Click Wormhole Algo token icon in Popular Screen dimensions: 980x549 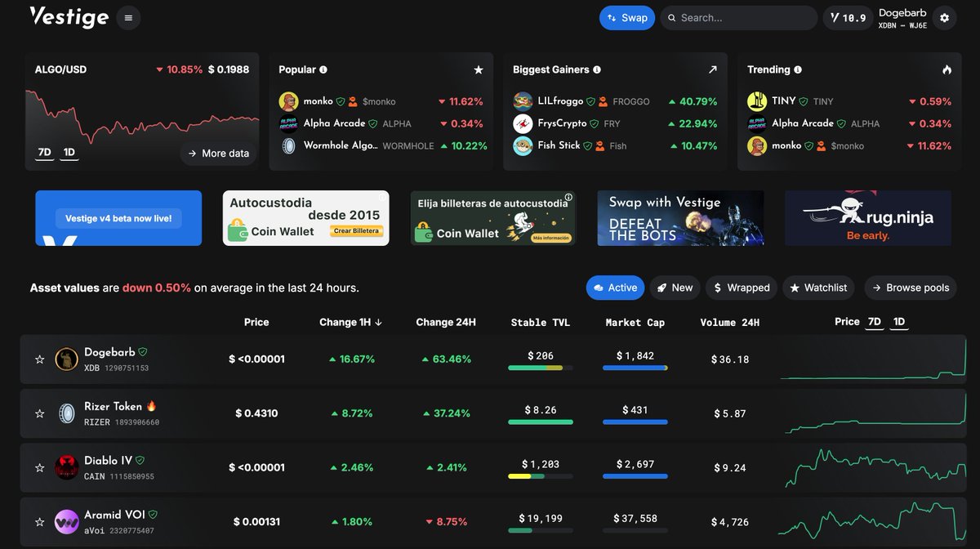tap(288, 145)
